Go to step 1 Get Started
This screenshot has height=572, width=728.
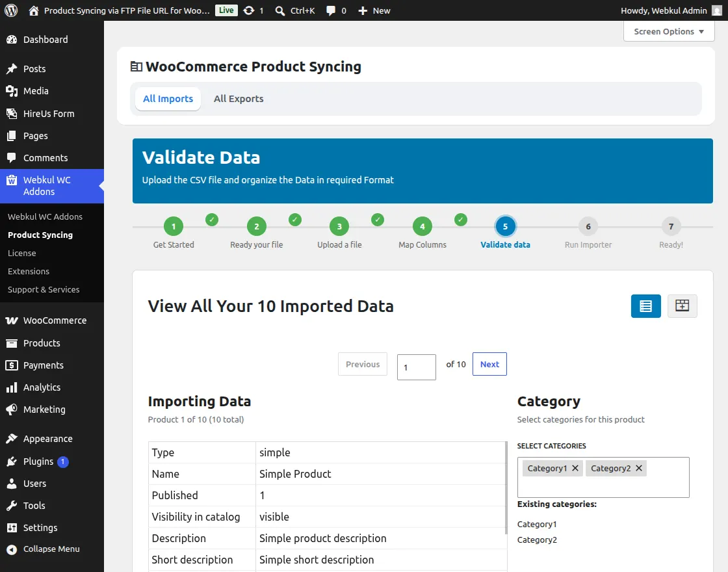tap(174, 227)
